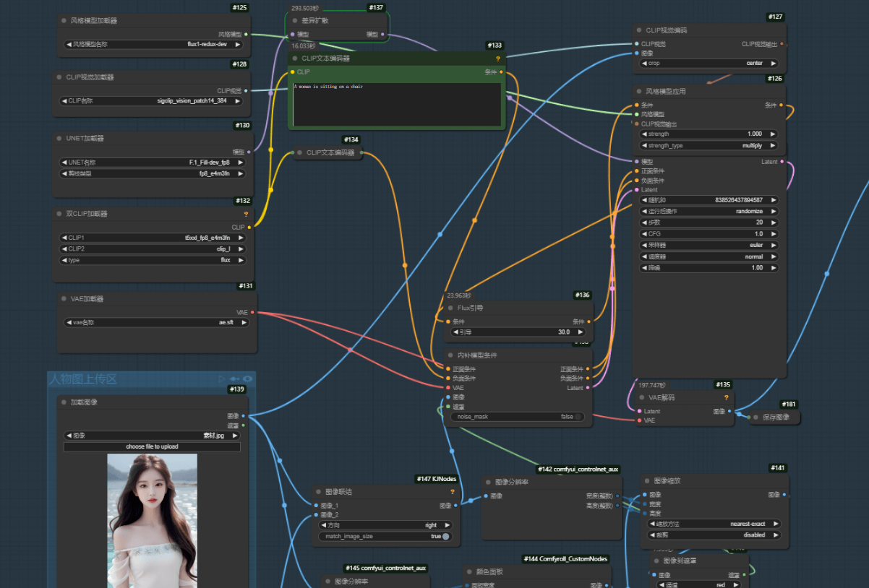The height and width of the screenshot is (588, 869).
Task: Open the 裁剪 disabled dropdown in 图像缩放
Action: click(714, 535)
